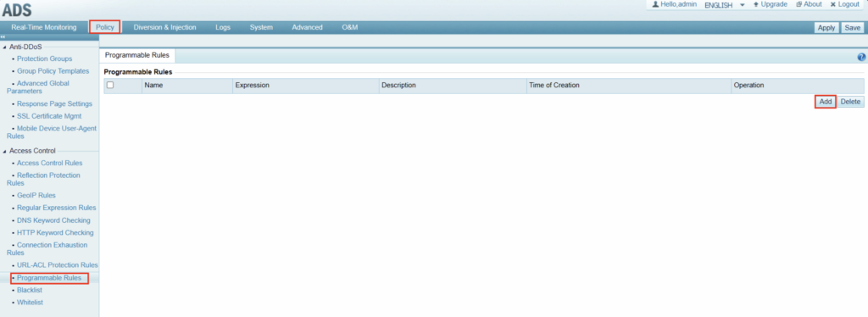Collapse the Access Control tree section
This screenshot has width=868, height=317.
[4, 151]
